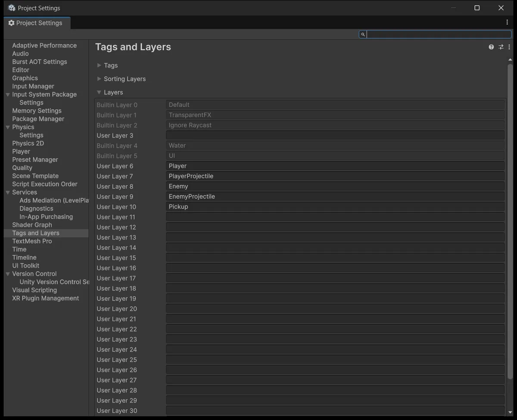Open Settings under Input System Package
The width and height of the screenshot is (517, 420).
(31, 103)
